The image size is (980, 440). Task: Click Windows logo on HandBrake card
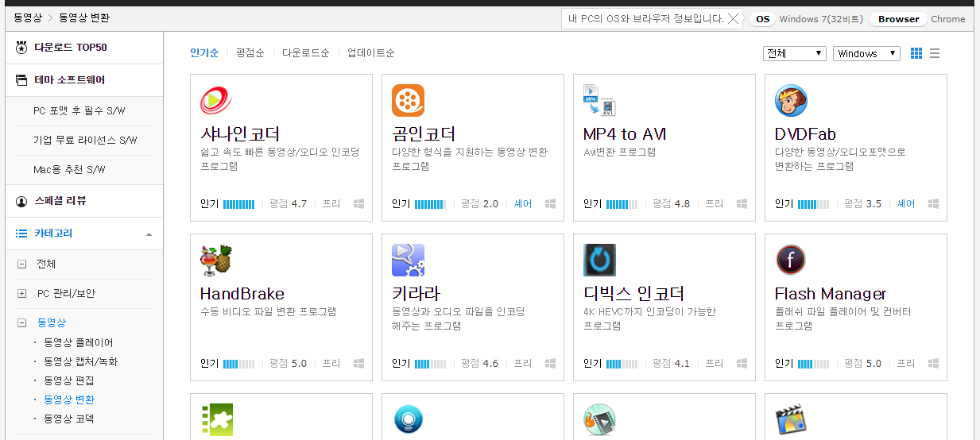(x=359, y=364)
